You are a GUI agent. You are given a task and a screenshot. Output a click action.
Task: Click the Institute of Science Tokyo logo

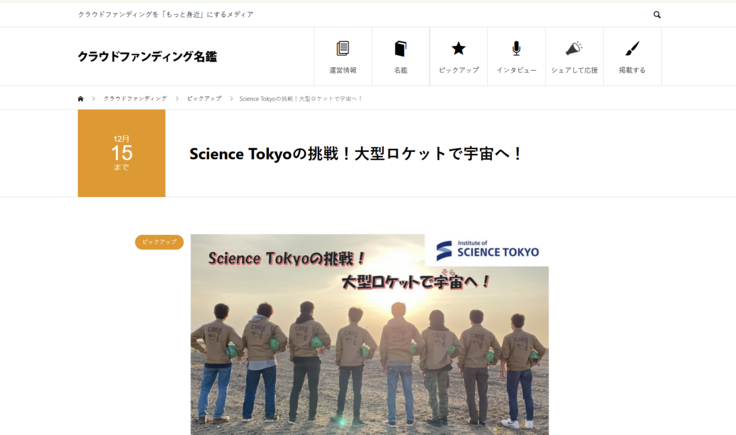(x=487, y=250)
